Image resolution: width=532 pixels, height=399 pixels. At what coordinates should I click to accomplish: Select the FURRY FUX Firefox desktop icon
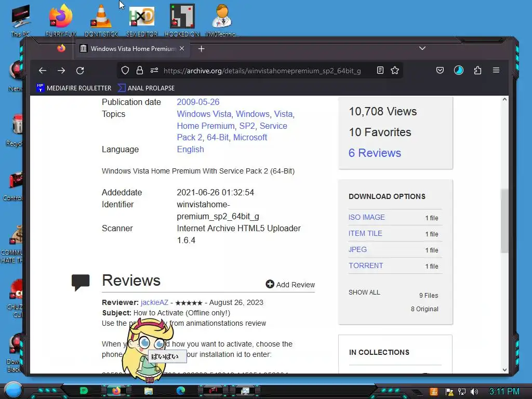click(x=61, y=20)
